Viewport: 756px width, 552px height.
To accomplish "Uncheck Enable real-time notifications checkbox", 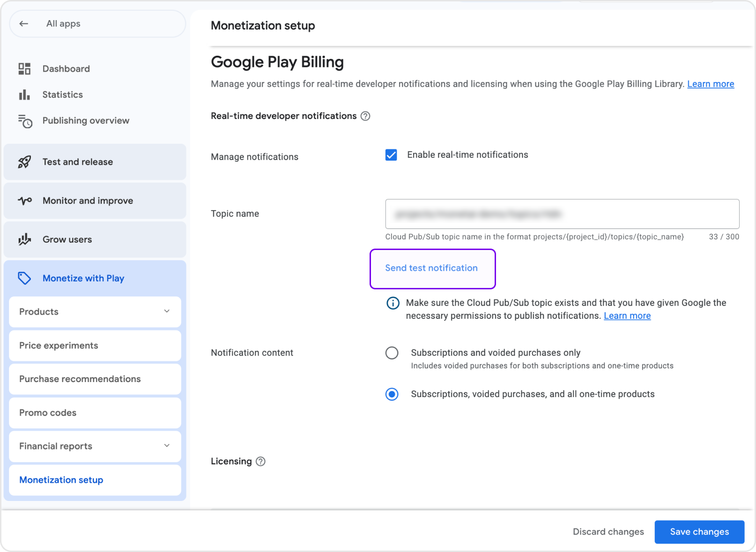I will click(391, 155).
